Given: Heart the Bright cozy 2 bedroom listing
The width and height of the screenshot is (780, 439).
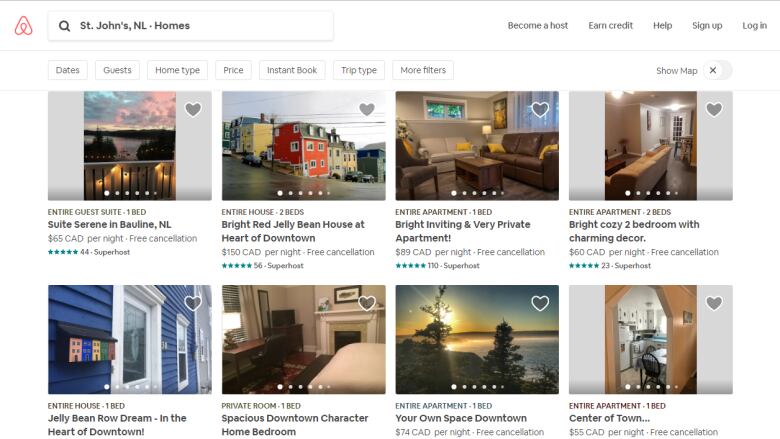Looking at the screenshot, I should (x=714, y=109).
